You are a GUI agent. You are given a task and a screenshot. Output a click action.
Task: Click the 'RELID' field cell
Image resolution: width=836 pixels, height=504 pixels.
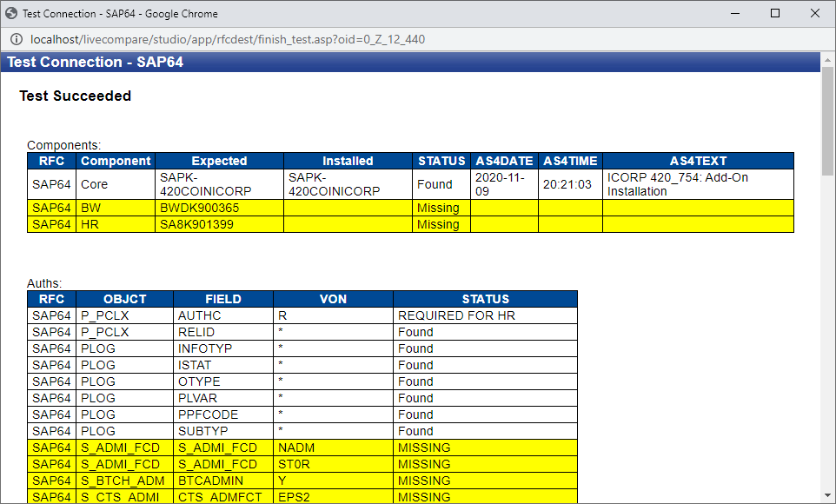coord(223,332)
